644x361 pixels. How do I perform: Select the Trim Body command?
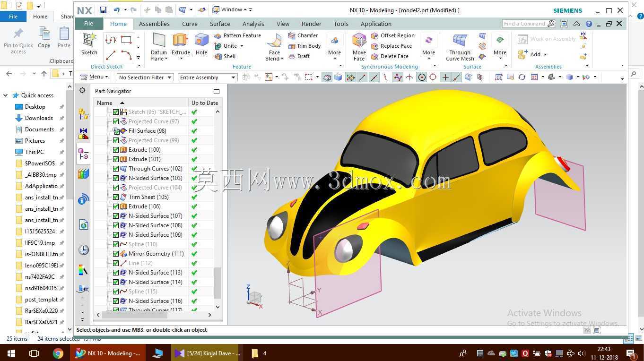coord(305,46)
